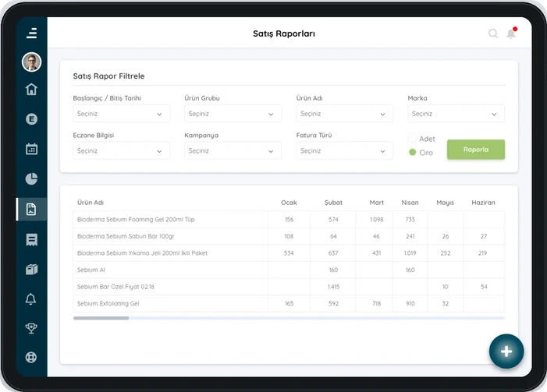Click the Ürün Adı table column header
Screen dimensions: 547x392
91,203
